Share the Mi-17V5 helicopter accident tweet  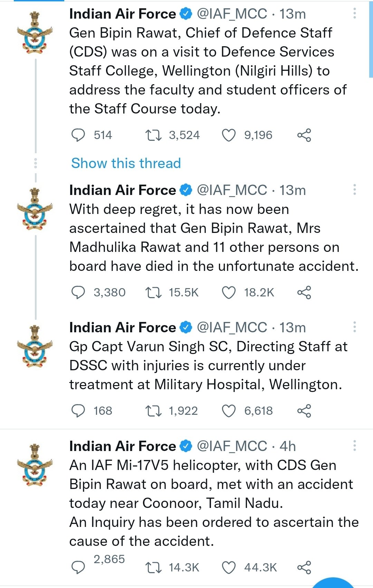304,567
